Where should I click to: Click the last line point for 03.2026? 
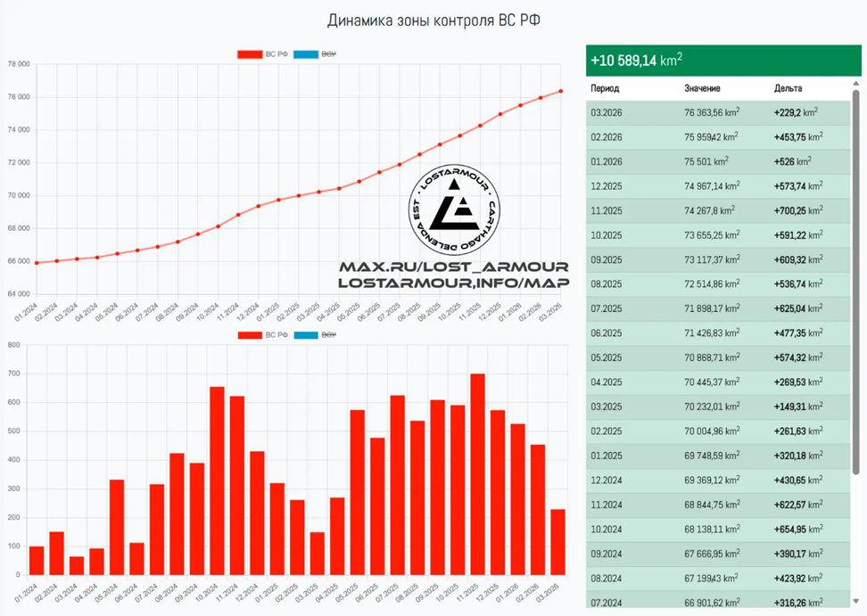(560, 91)
